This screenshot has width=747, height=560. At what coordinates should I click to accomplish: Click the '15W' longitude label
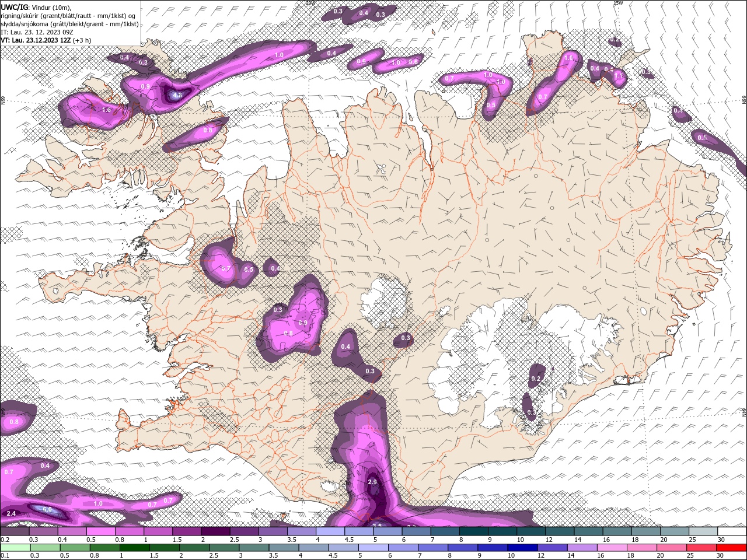[617, 2]
